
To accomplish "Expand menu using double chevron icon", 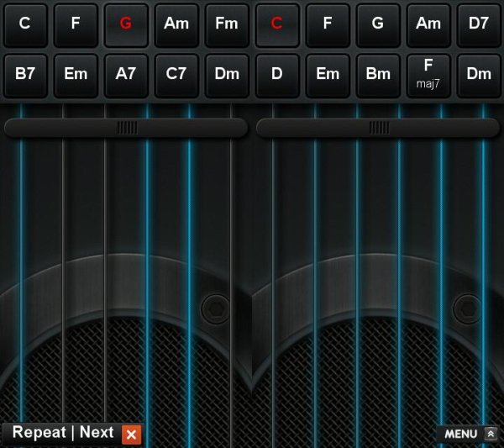I will pyautogui.click(x=491, y=434).
